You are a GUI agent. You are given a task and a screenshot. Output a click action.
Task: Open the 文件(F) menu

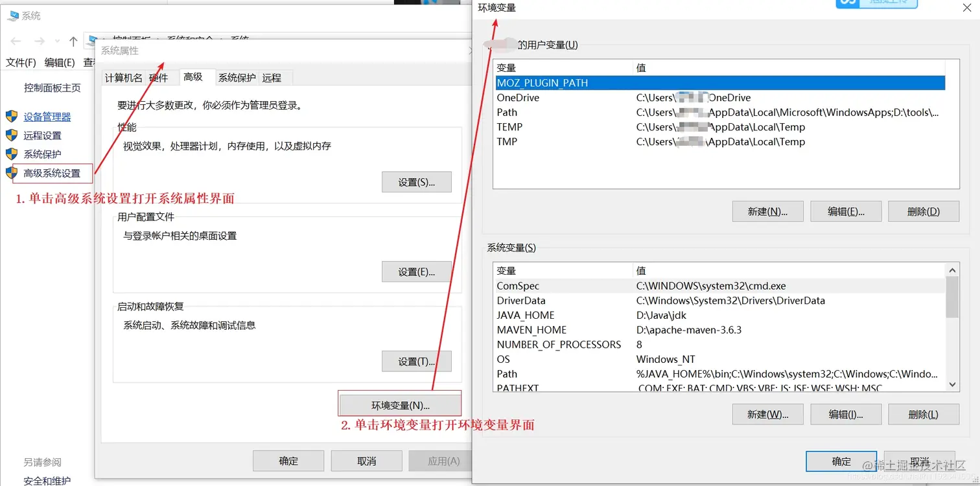click(21, 63)
